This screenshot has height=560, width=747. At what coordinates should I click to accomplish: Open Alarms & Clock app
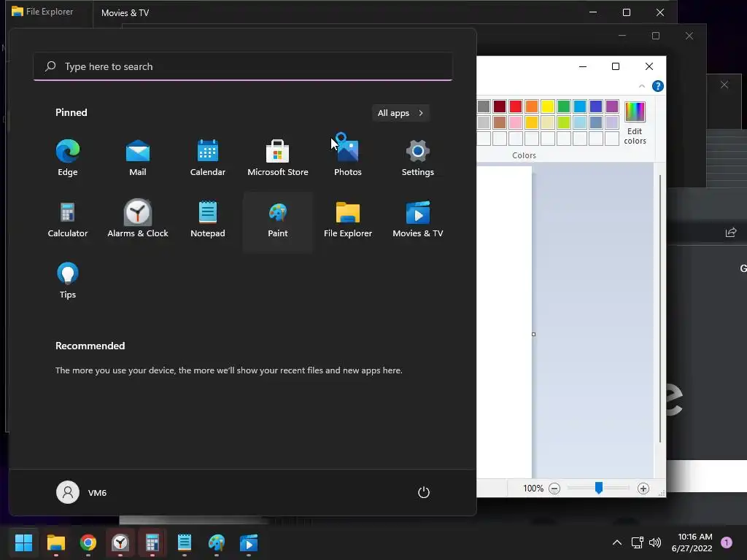click(x=138, y=220)
